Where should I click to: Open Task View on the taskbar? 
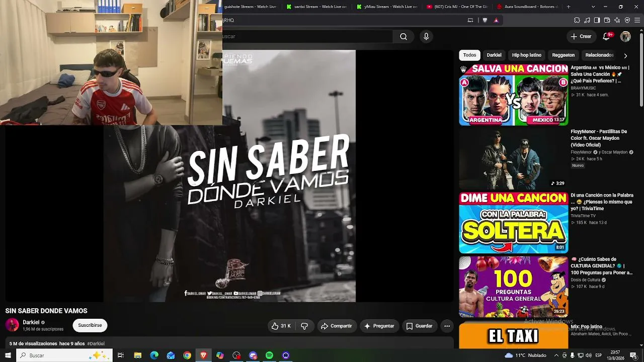pos(121,355)
